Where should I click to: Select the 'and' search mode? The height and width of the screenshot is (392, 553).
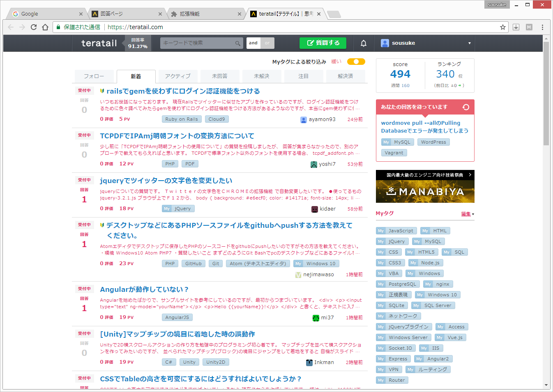coord(253,43)
